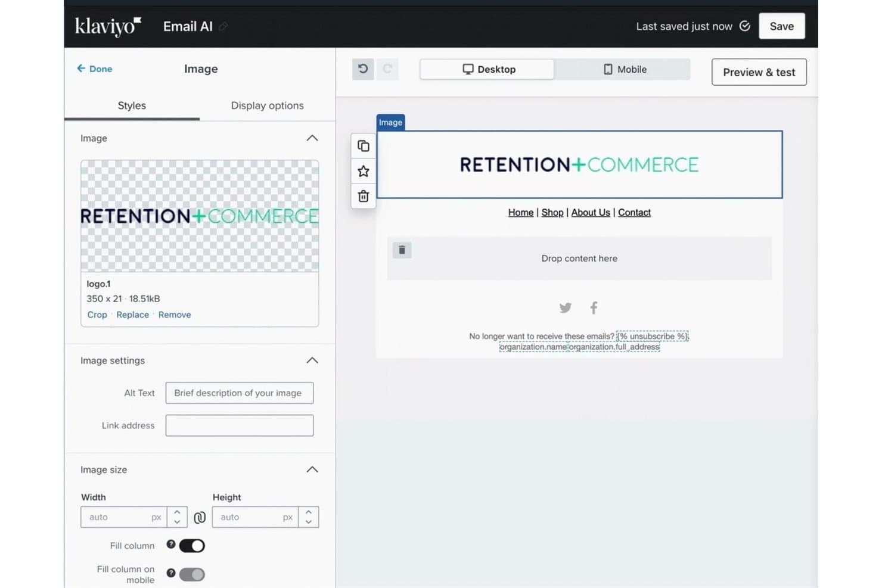Screen dimensions: 882x588
Task: Open the Fill column on mobile help tooltip
Action: 171,573
